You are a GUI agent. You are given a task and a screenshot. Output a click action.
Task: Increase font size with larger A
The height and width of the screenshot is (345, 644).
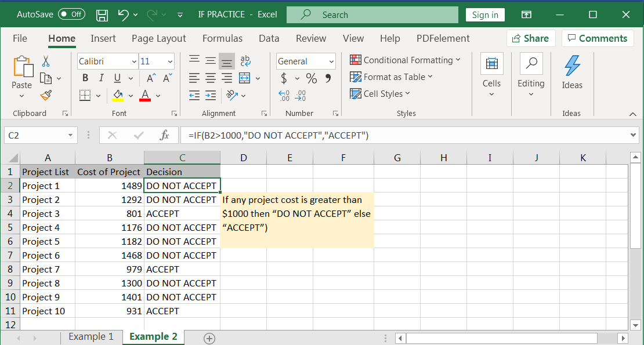[151, 78]
